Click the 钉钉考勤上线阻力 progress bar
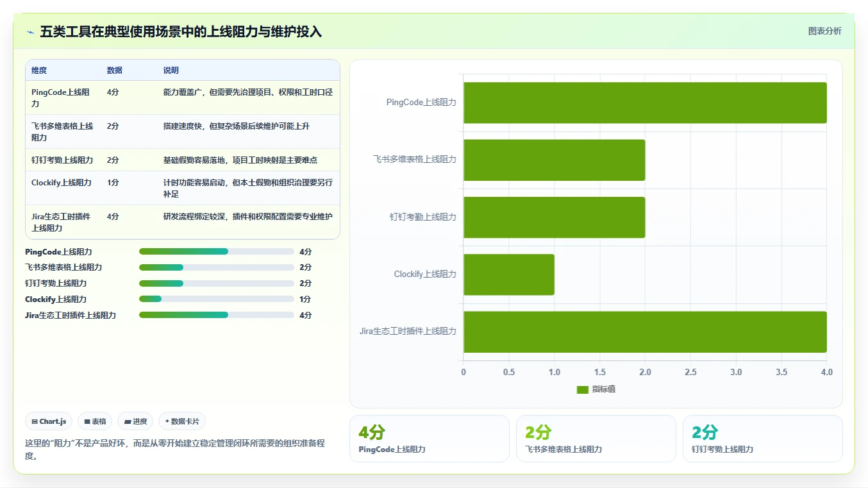 pyautogui.click(x=216, y=283)
